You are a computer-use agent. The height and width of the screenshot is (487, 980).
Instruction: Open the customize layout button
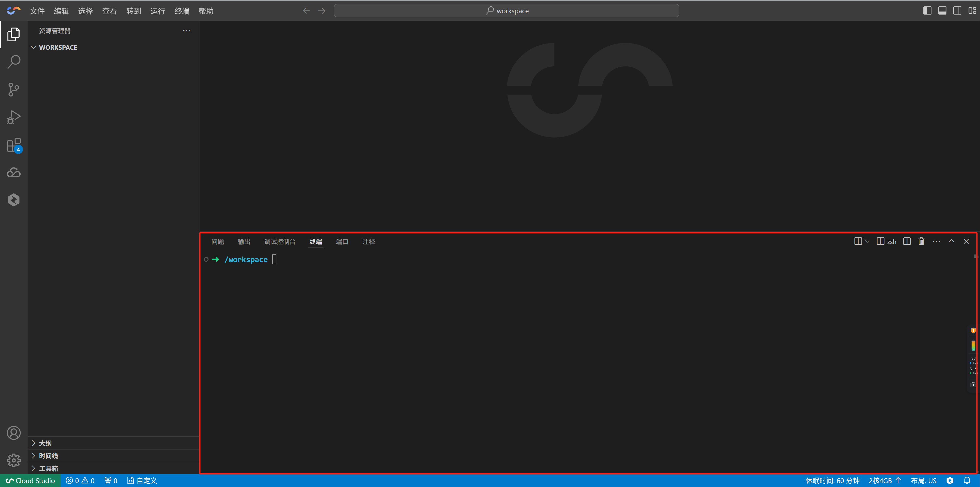click(x=972, y=11)
